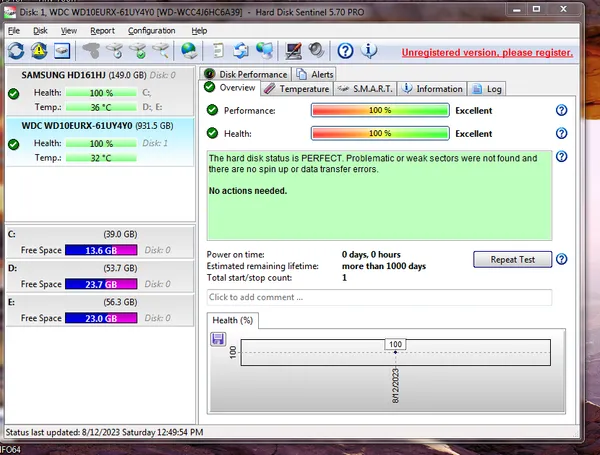600x455 pixels.
Task: Open the Disk menu
Action: 40,31
